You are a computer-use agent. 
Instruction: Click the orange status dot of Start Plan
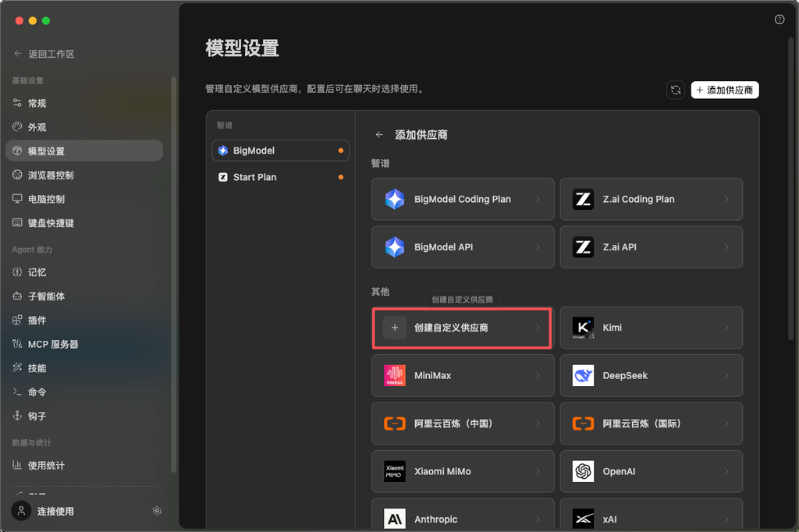(340, 177)
